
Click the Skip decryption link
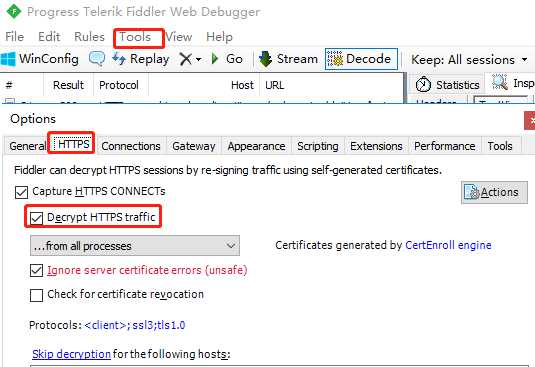click(x=71, y=354)
